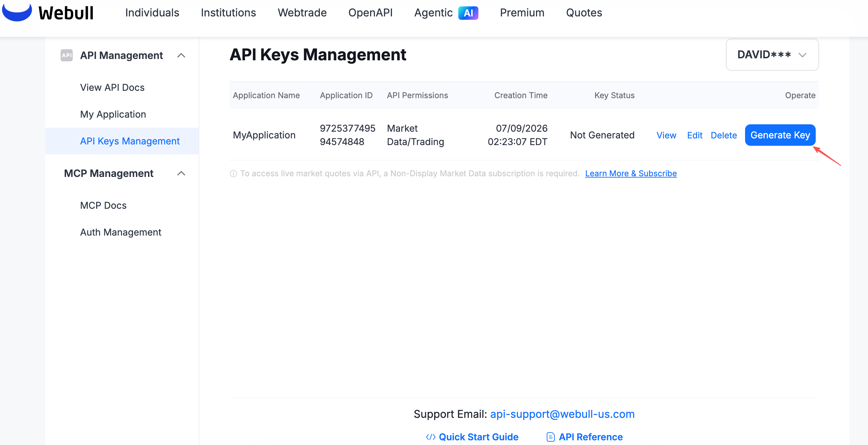Click the Webull logo

click(x=48, y=12)
